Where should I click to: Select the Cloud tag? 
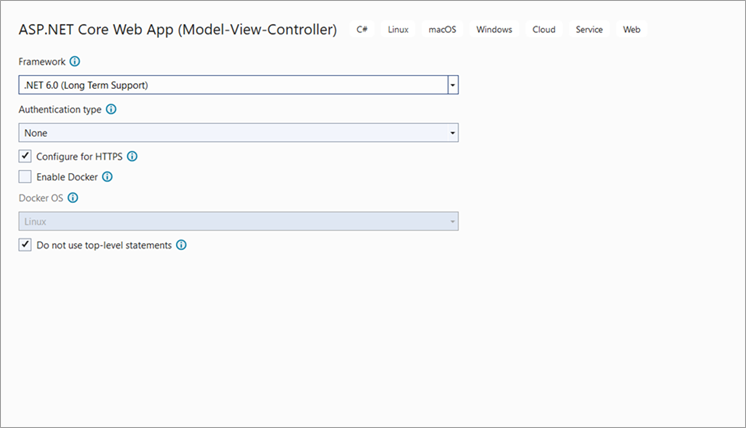click(x=544, y=30)
